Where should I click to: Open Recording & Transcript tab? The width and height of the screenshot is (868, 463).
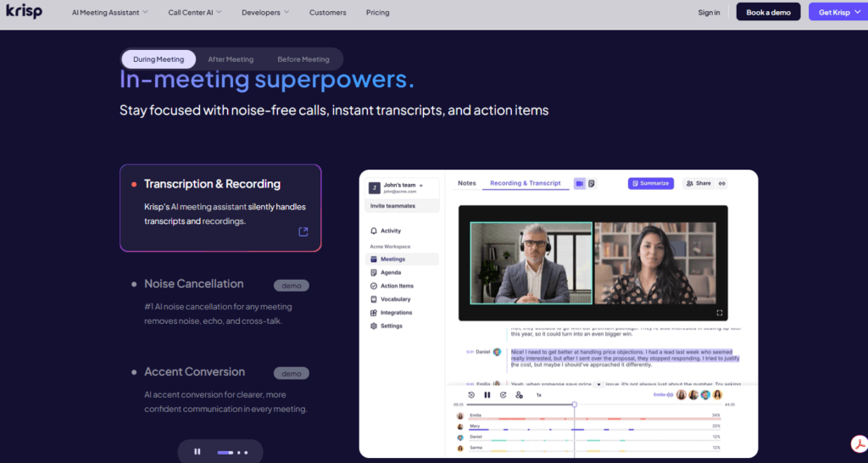point(526,183)
